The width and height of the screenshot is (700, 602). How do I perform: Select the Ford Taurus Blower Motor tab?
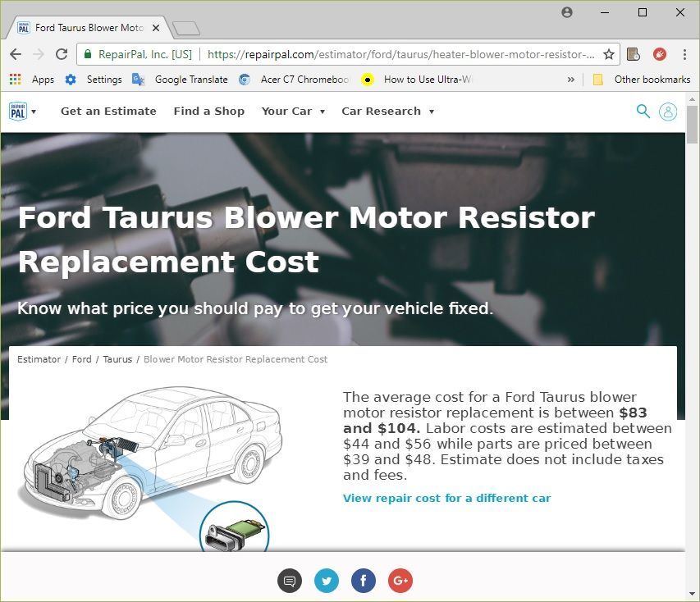click(89, 28)
